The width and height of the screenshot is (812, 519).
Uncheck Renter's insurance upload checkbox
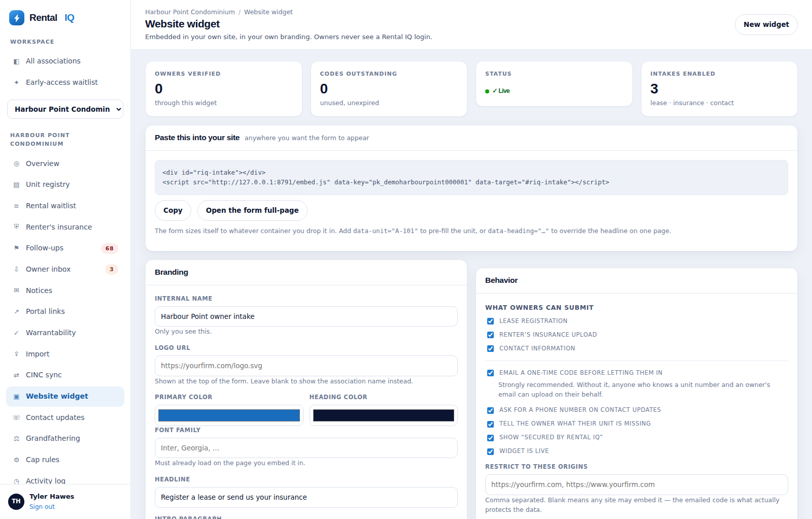tap(490, 335)
